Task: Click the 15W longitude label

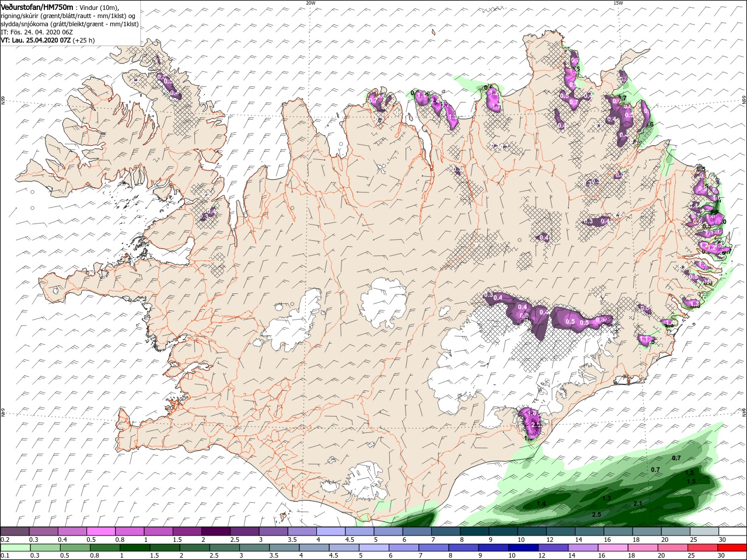Action: click(x=618, y=3)
